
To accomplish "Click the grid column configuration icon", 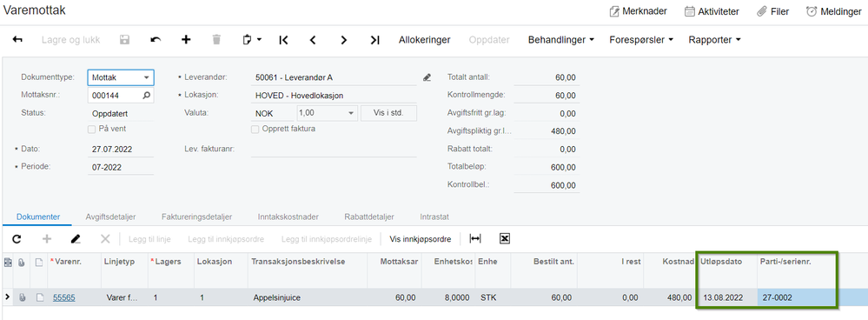I will tap(8, 263).
